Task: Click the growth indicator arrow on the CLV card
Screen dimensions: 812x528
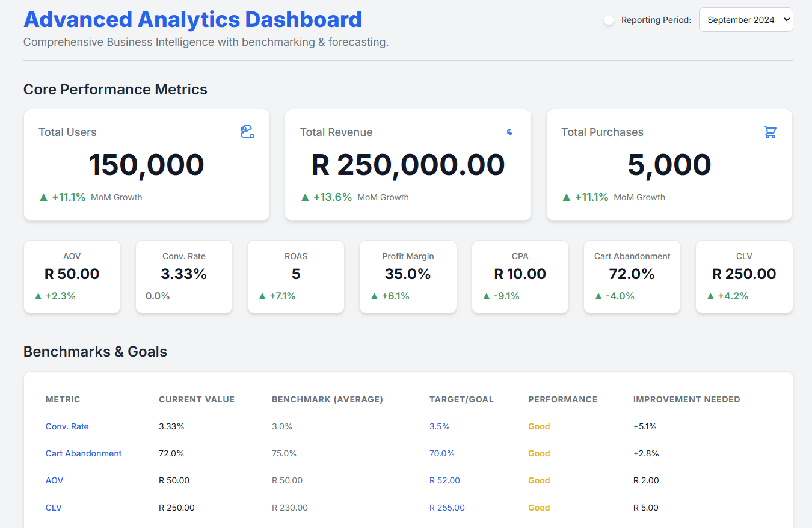Action: tap(710, 296)
